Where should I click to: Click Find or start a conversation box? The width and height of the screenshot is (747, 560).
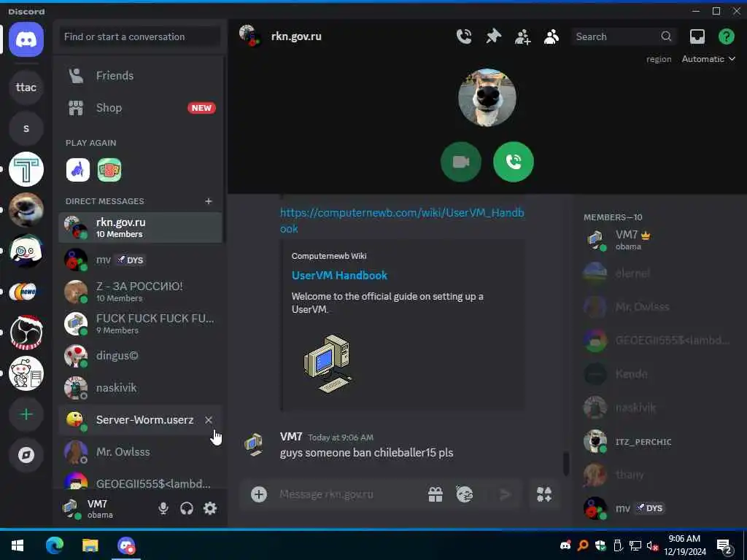click(x=141, y=36)
